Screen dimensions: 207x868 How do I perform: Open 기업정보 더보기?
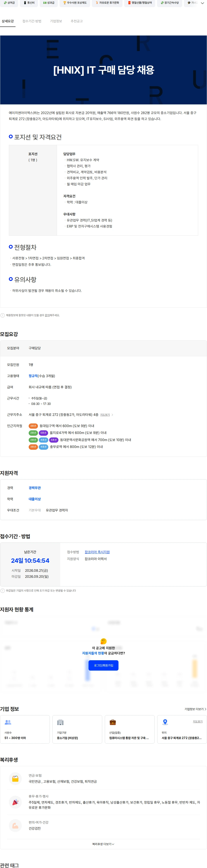[195, 709]
